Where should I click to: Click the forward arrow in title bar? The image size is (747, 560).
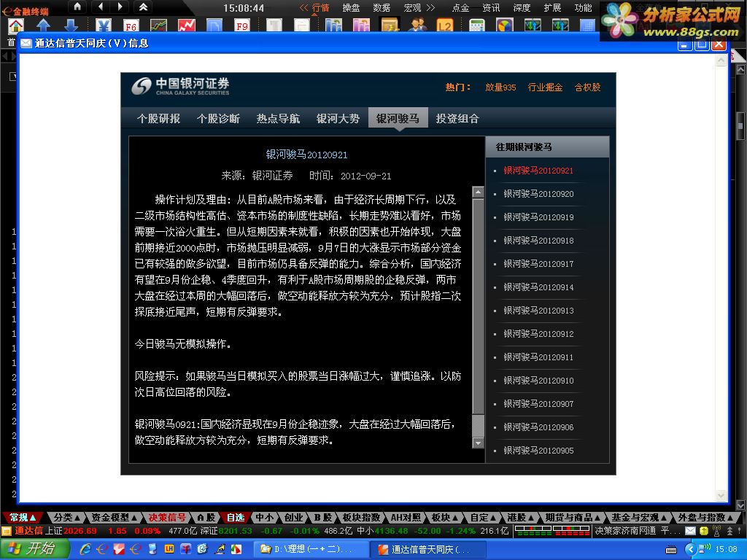click(x=120, y=7)
